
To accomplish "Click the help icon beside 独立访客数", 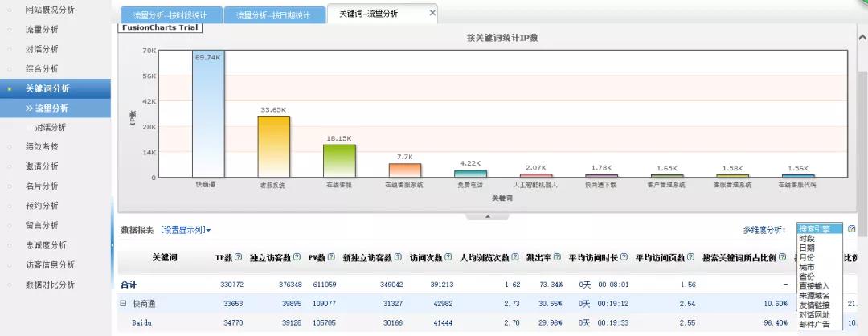I will (x=297, y=258).
